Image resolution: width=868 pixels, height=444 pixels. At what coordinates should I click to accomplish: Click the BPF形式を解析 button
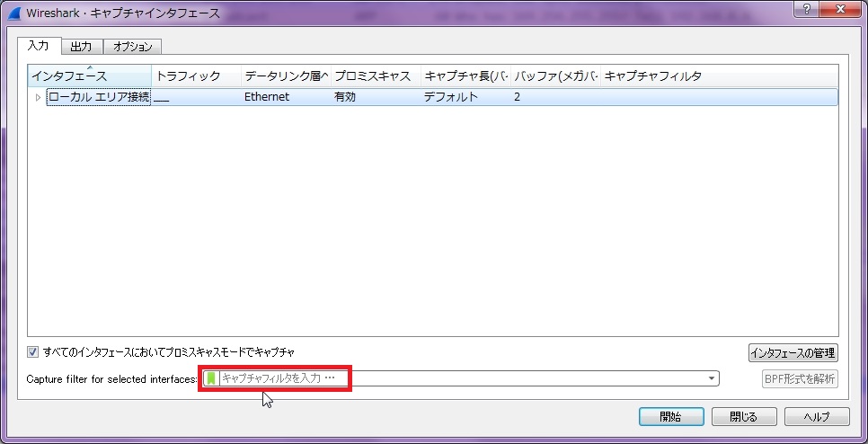(x=800, y=379)
